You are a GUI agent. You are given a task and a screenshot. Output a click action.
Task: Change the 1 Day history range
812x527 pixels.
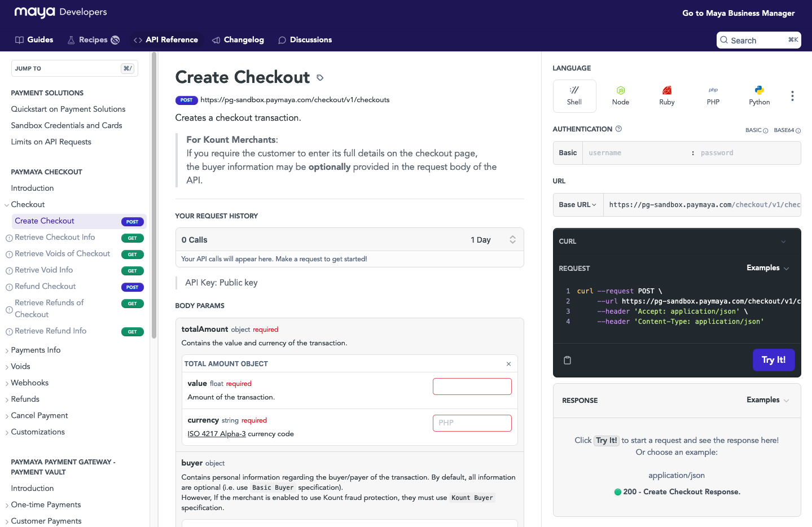(493, 240)
